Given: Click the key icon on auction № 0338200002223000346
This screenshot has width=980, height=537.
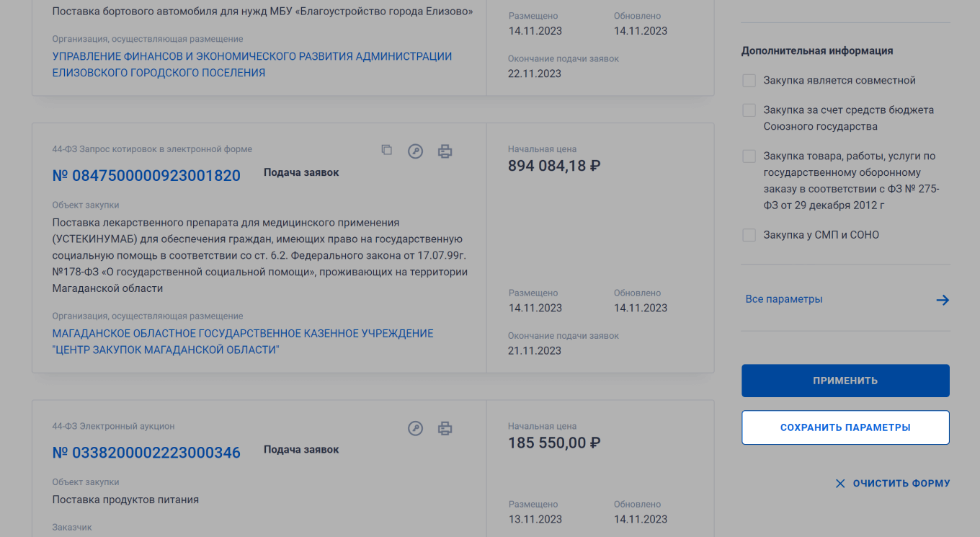Looking at the screenshot, I should click(415, 428).
